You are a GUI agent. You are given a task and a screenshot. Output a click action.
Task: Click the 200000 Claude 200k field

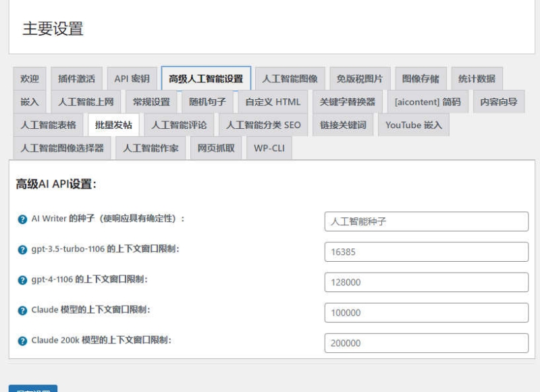pyautogui.click(x=427, y=343)
